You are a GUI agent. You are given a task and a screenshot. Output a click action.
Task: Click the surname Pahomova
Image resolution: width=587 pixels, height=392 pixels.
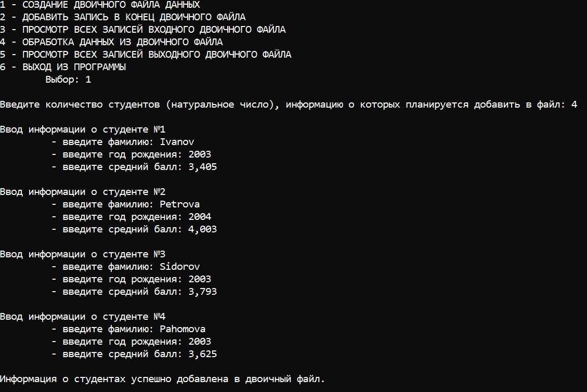coord(182,329)
